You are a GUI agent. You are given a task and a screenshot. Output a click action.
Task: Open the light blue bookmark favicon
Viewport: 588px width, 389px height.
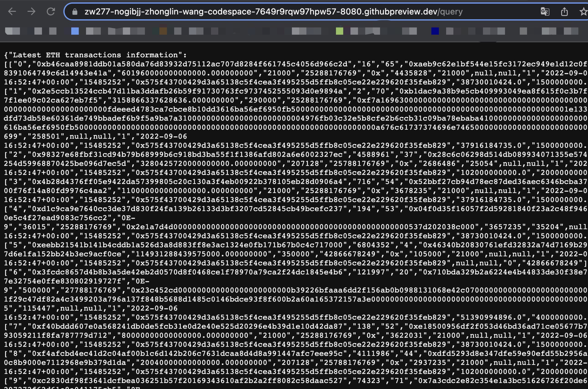[75, 31]
